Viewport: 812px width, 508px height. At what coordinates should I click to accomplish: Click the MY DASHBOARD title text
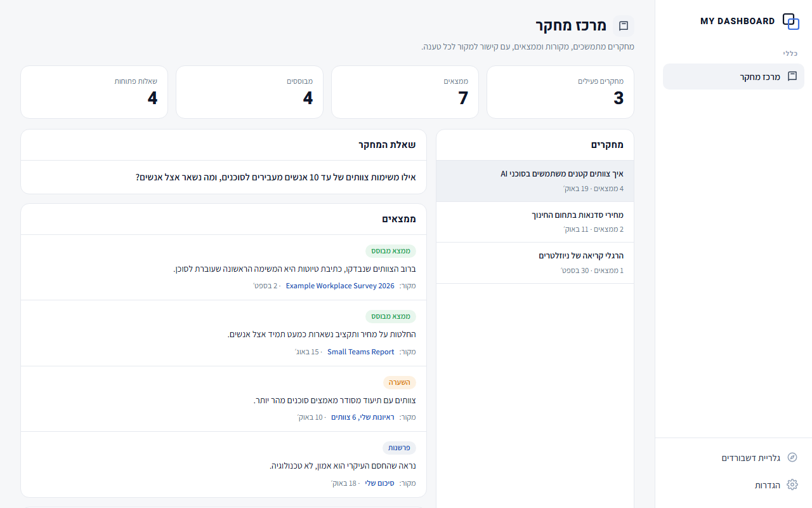[x=738, y=21]
